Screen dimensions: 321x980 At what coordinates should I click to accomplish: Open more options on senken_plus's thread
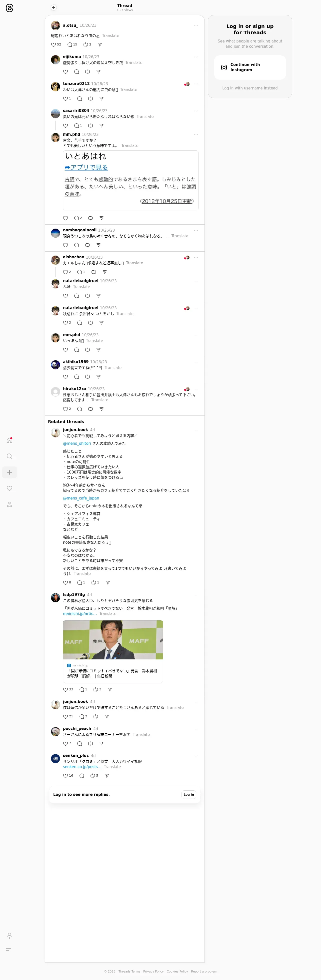coord(196,756)
